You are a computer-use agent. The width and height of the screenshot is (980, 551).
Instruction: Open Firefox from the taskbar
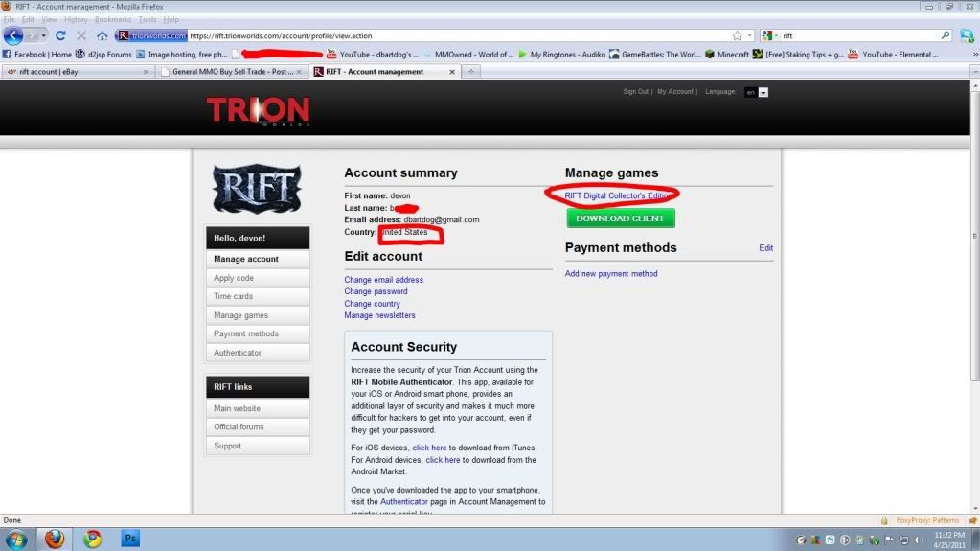(55, 539)
